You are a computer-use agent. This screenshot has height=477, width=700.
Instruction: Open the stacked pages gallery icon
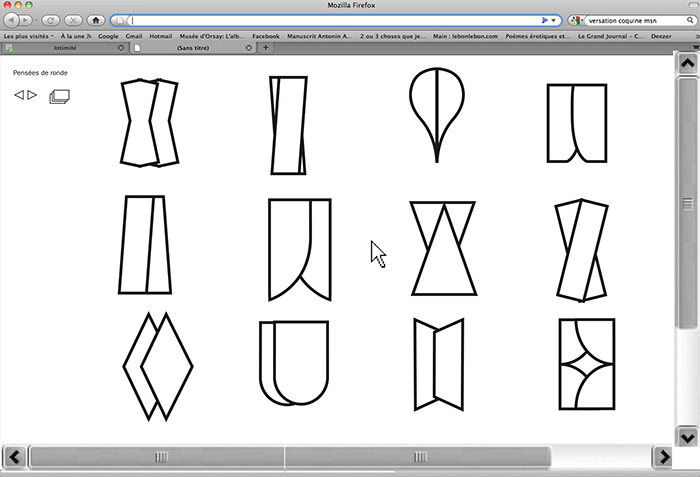click(60, 96)
